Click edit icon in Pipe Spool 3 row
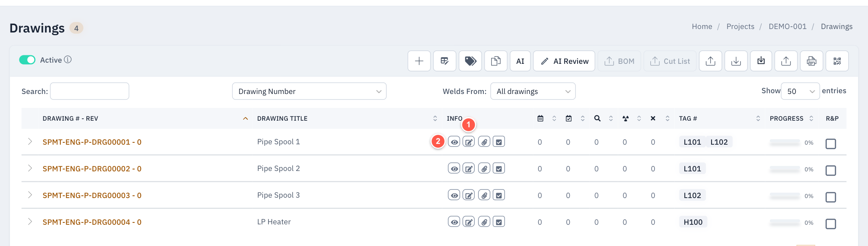This screenshot has width=868, height=246. 469,195
